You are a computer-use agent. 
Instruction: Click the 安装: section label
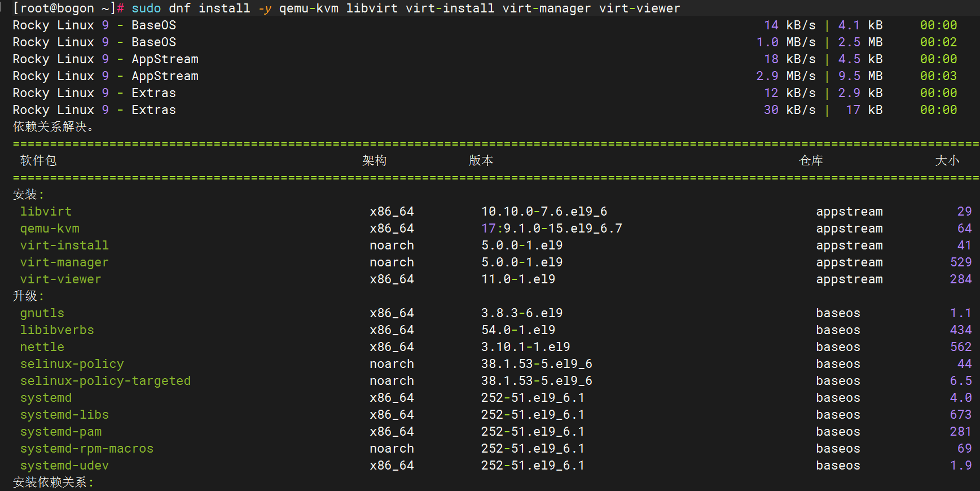(x=28, y=195)
